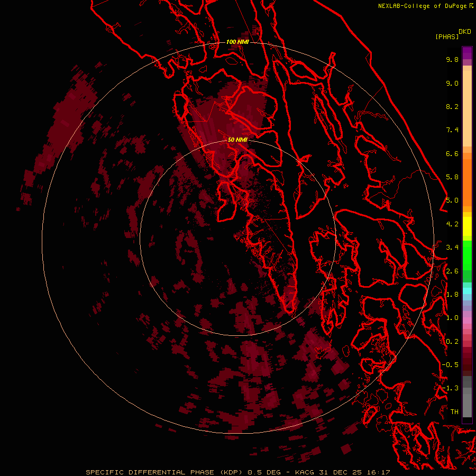Click the gray TH segment of color bar

click(x=467, y=404)
